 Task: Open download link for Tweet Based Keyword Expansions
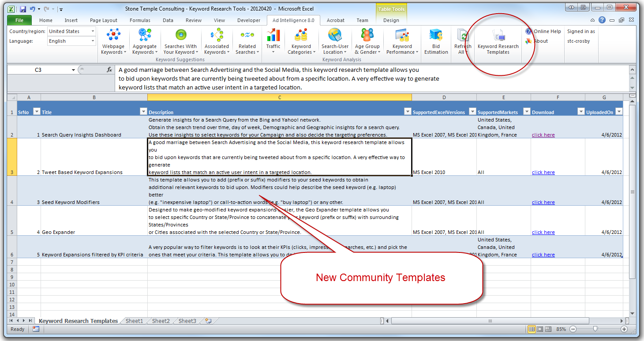[543, 172]
